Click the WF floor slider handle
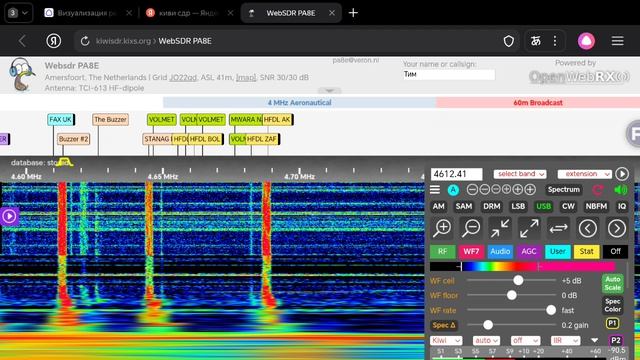 [x=511, y=295]
